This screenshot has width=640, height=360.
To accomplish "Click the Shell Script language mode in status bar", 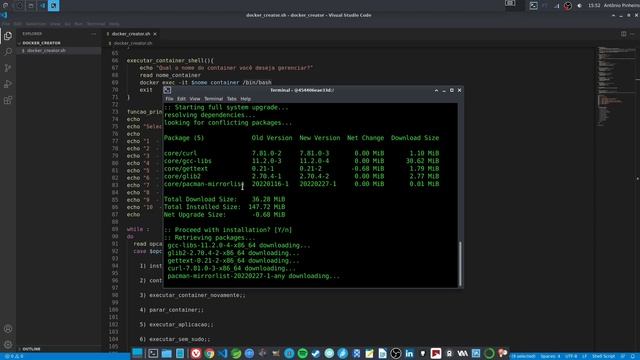I will pyautogui.click(x=603, y=356).
